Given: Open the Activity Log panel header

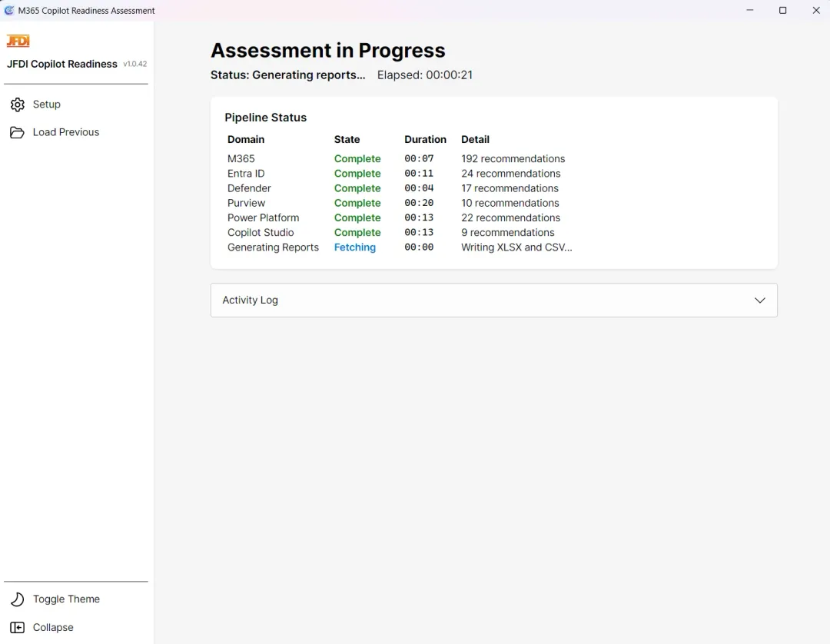Looking at the screenshot, I should tap(494, 300).
